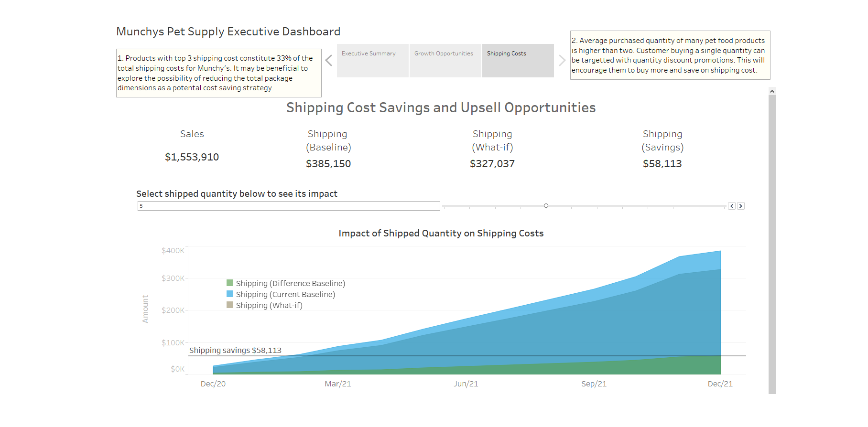Screen dimensions: 868x427
Task: Click the Shipping Savings value $58,113
Action: pos(662,164)
